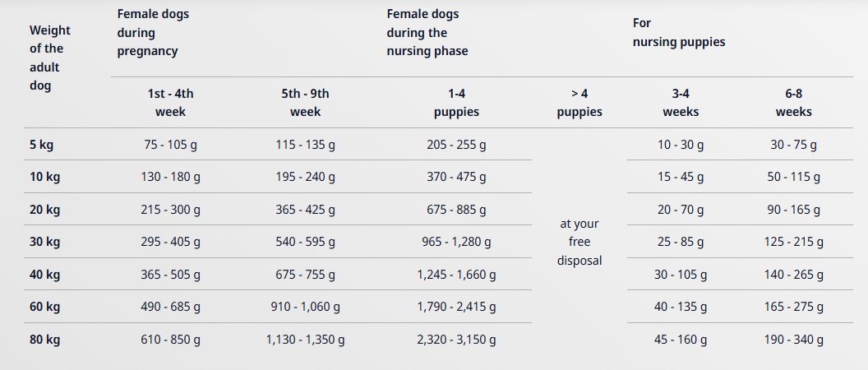Click the '1st - 4th week' column header

(x=170, y=103)
